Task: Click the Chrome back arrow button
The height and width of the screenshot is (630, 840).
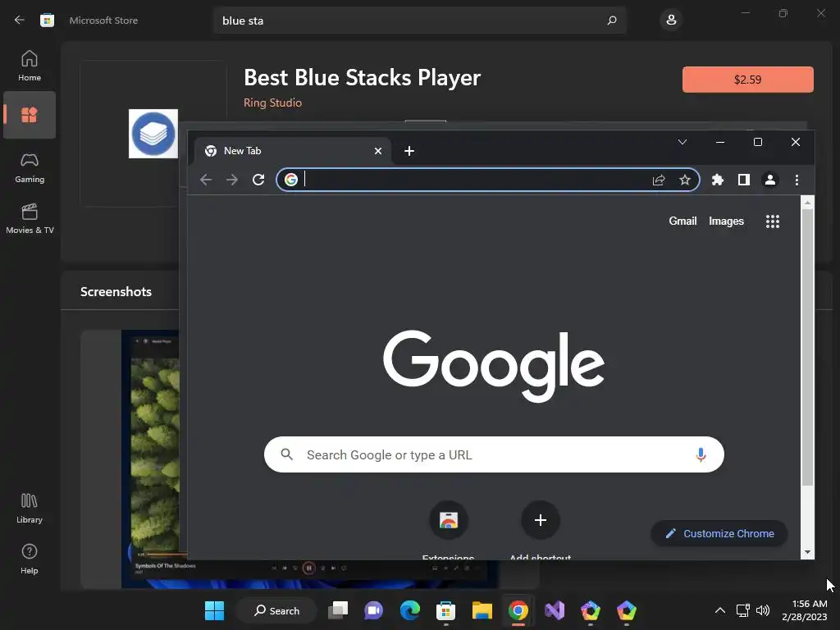Action: tap(206, 180)
